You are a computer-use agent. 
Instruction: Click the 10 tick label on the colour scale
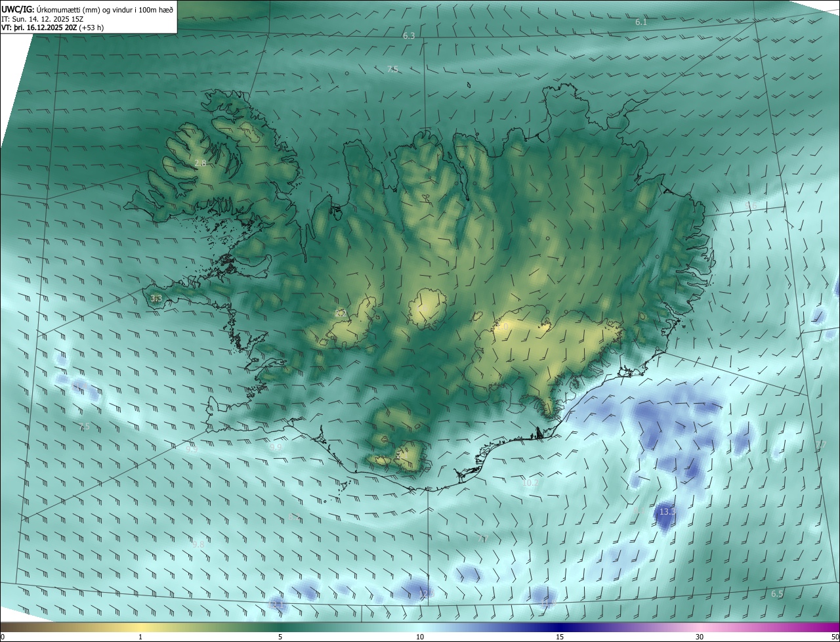tap(420, 637)
